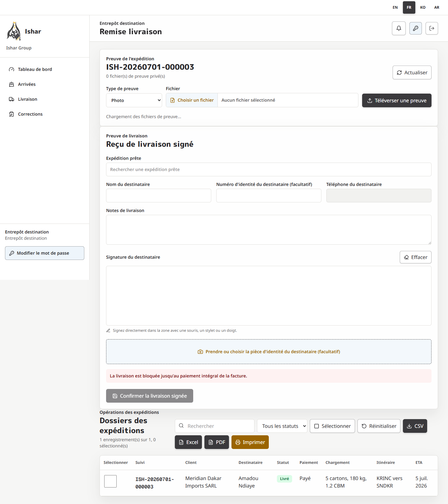Viewport: 448px width, 504px height.
Task: Switch language to EN
Action: 395,7
